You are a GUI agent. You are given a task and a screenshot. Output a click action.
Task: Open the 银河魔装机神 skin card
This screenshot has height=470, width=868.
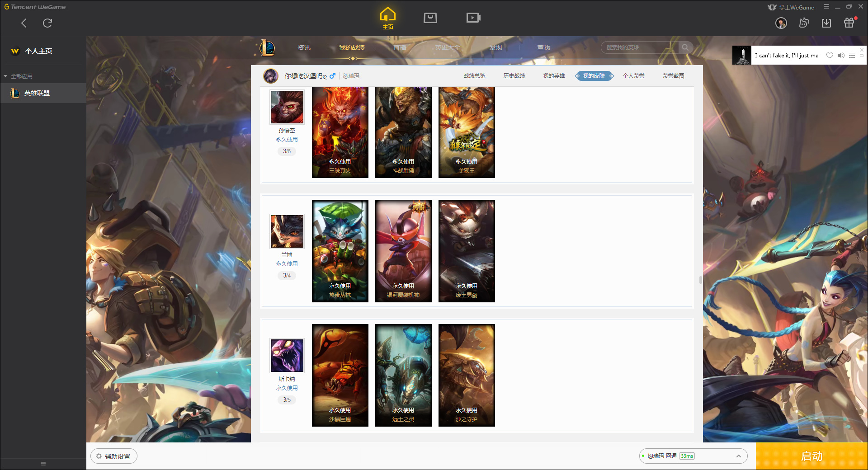(x=403, y=251)
